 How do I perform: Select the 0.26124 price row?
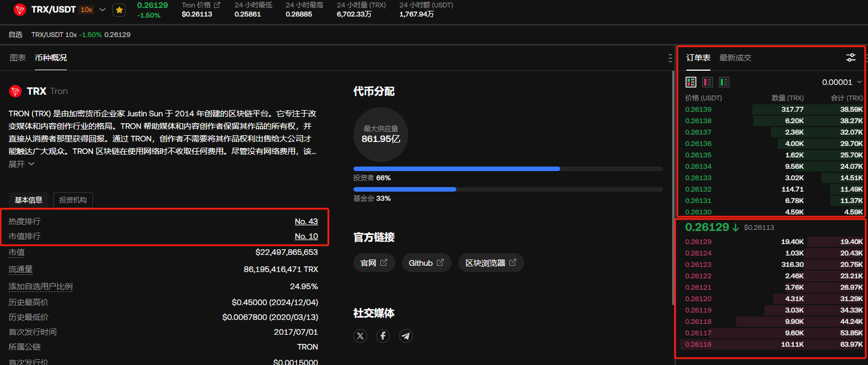pos(771,253)
